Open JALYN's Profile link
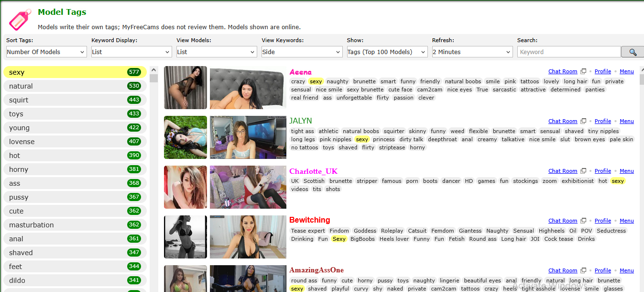The width and height of the screenshot is (644, 292). (x=603, y=121)
